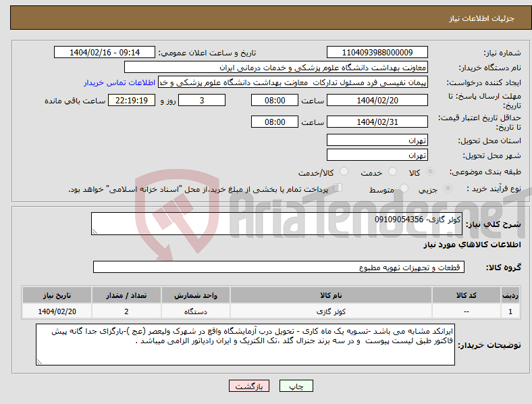Click the general description box کولر گازی- 09109054356
The width and height of the screenshot is (532, 404).
[x=277, y=224]
